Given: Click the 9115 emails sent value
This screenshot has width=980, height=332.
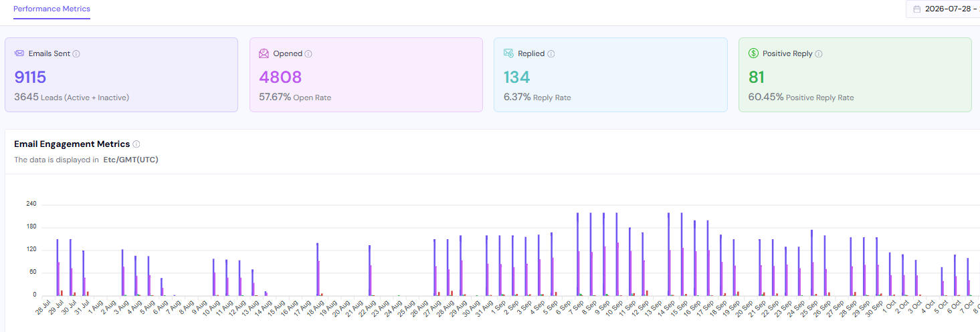Looking at the screenshot, I should (x=30, y=77).
